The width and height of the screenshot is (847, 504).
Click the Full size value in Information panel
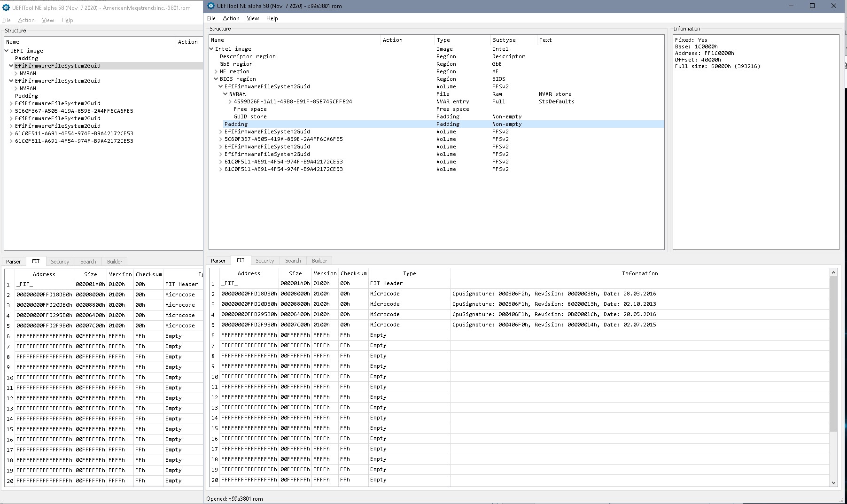tap(737, 66)
